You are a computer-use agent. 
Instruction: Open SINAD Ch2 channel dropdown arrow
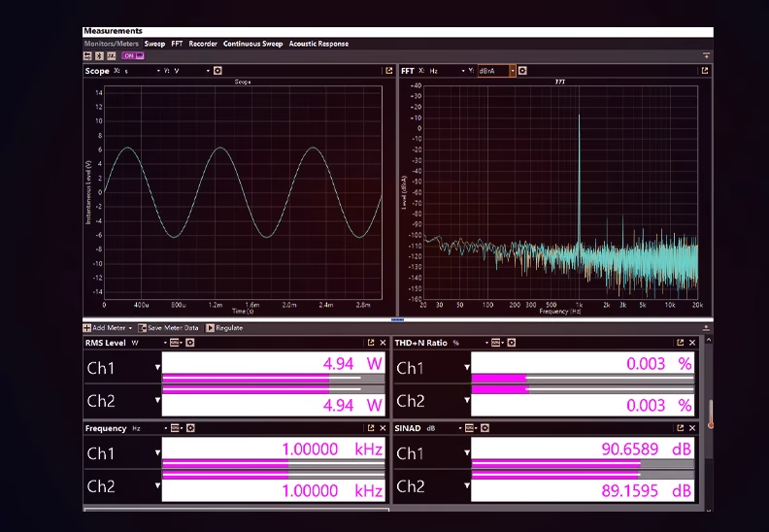467,486
